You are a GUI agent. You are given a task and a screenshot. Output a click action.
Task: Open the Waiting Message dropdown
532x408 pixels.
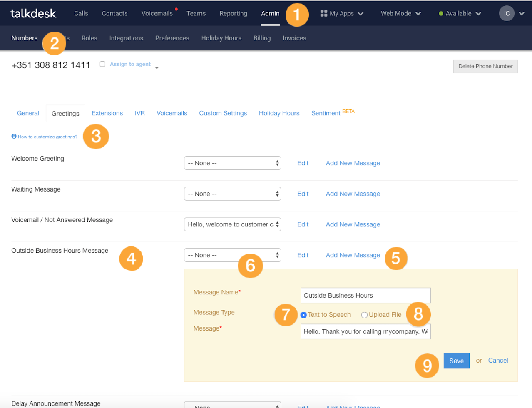click(x=232, y=194)
